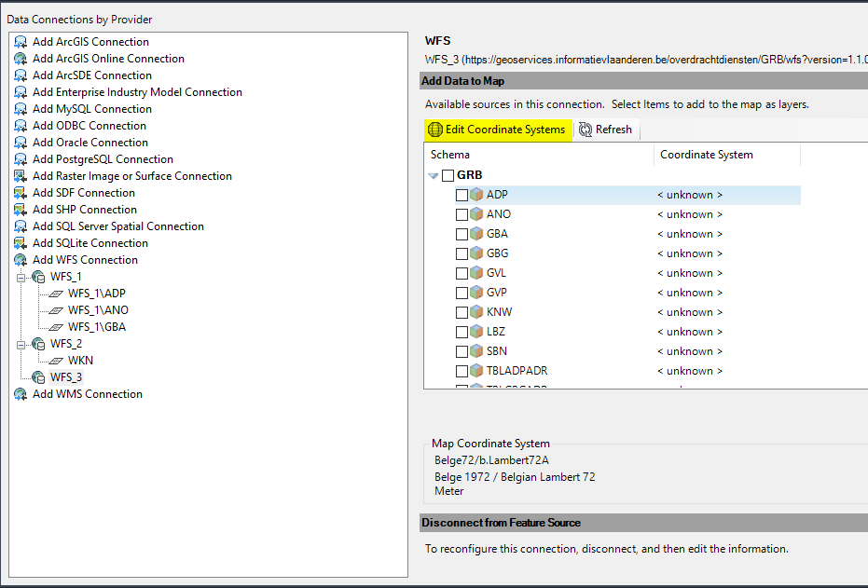
Task: Enable the ADP layer checkbox
Action: click(461, 194)
